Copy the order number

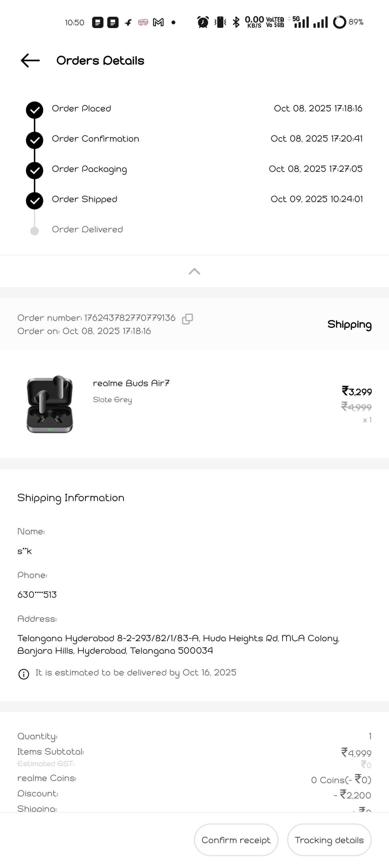tap(187, 319)
